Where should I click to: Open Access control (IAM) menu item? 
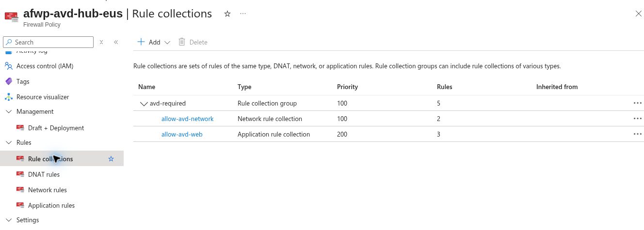pyautogui.click(x=45, y=66)
